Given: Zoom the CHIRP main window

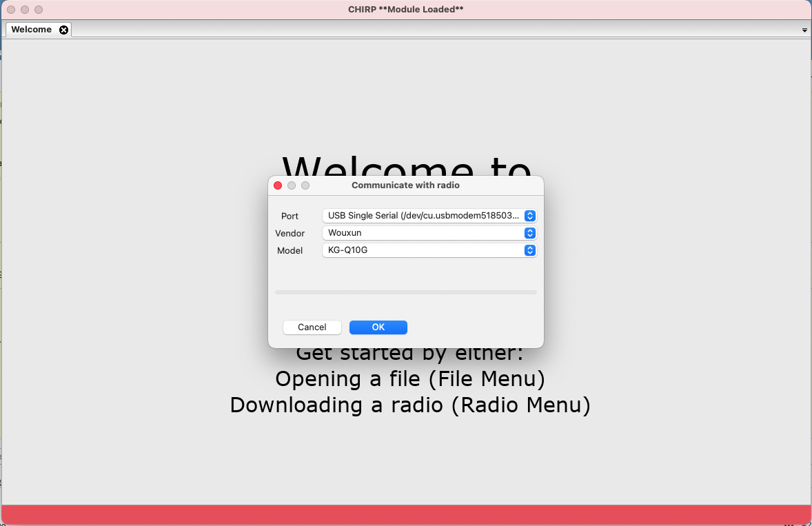Looking at the screenshot, I should [39, 10].
